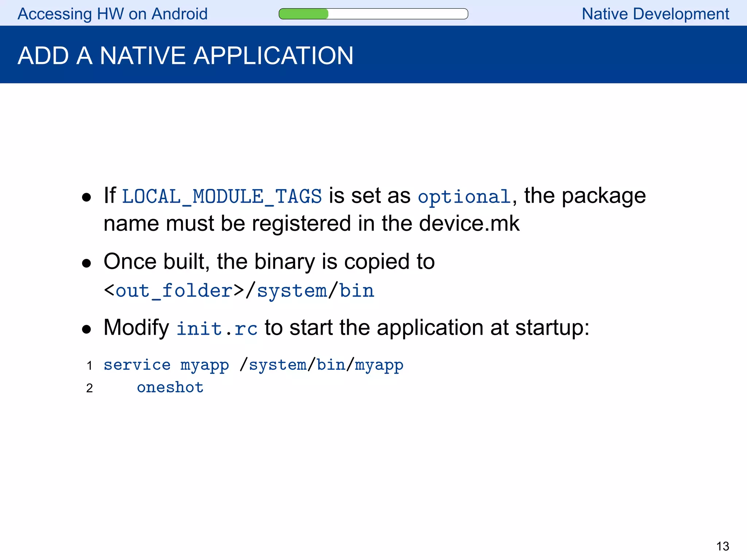Click code line number 2
Screen dimensions: 747x560
click(90, 388)
